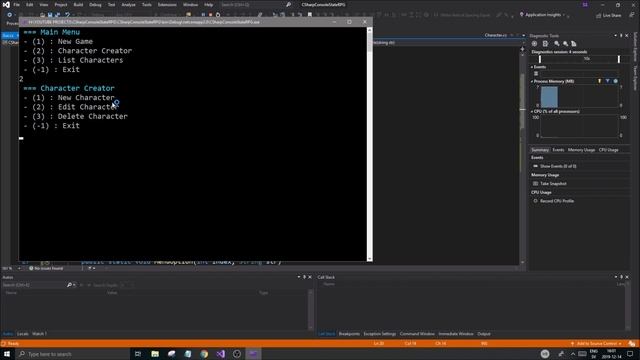Click the round private bytes icon in Process Memory
Screen dimensions: 640x360
click(616, 81)
